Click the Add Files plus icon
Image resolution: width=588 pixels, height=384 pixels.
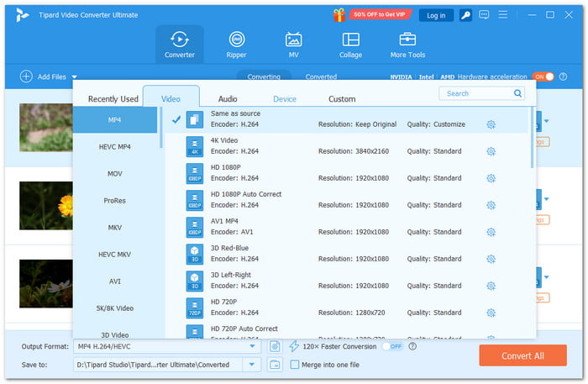tap(26, 76)
